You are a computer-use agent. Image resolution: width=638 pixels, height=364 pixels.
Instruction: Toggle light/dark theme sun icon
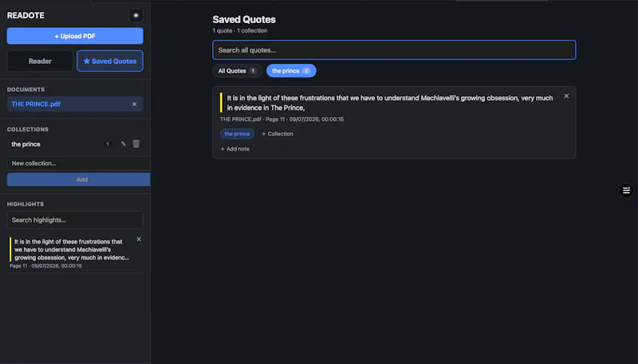click(x=136, y=15)
